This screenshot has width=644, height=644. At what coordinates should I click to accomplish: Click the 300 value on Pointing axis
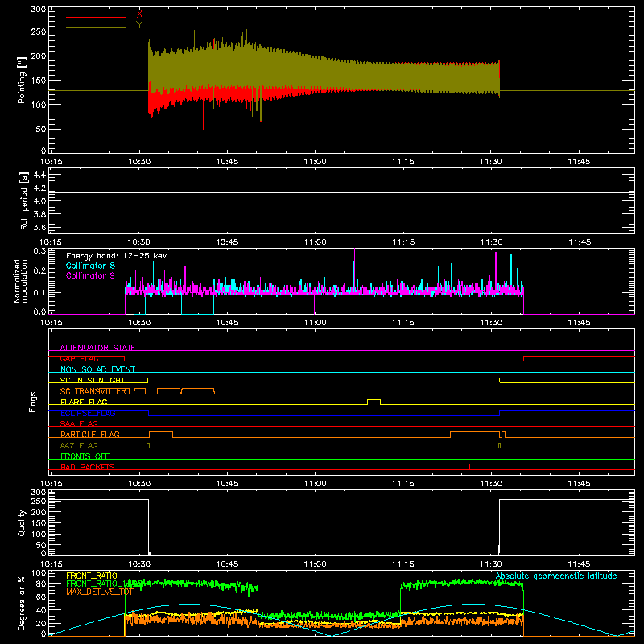click(39, 9)
